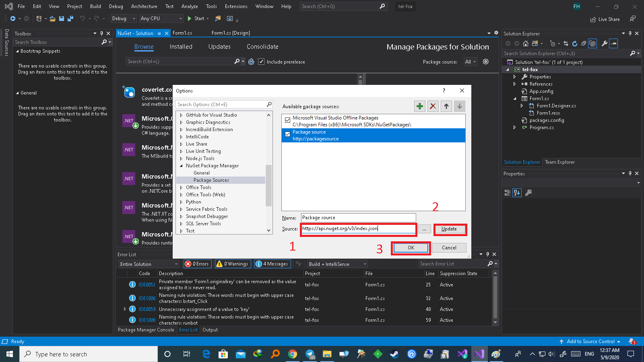The width and height of the screenshot is (644, 362).
Task: Uncheck Microsoft Visual Studio Offline Packages source
Action: point(287,120)
